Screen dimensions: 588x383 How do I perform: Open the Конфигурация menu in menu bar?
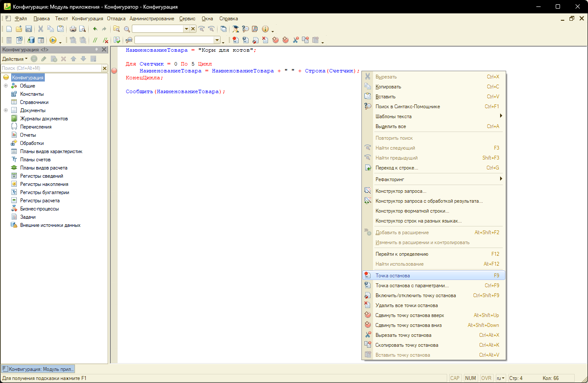pyautogui.click(x=87, y=19)
